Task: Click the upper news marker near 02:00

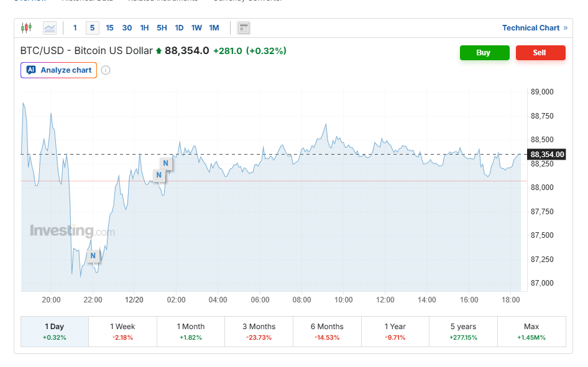Action: [x=165, y=164]
